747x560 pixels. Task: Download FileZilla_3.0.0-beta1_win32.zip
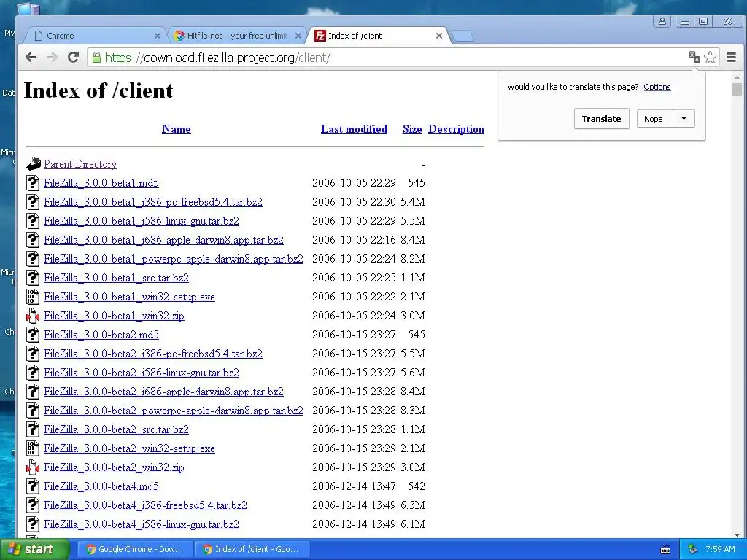pyautogui.click(x=114, y=316)
